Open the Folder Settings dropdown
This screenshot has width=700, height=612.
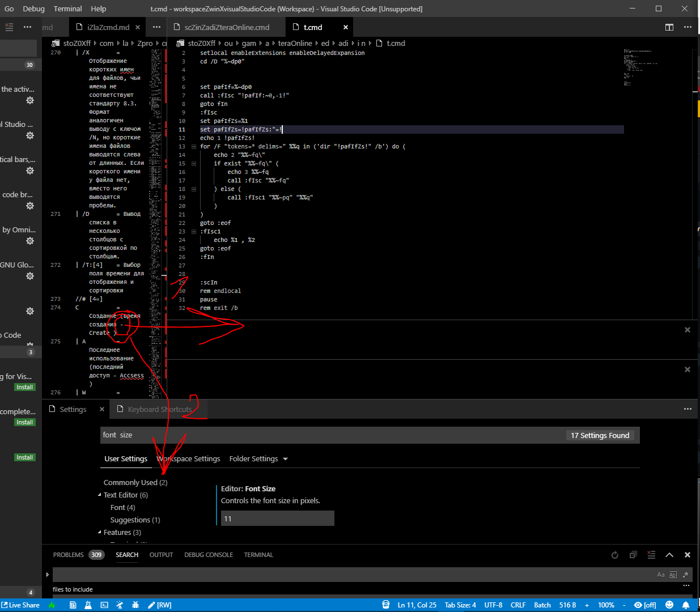click(x=258, y=458)
